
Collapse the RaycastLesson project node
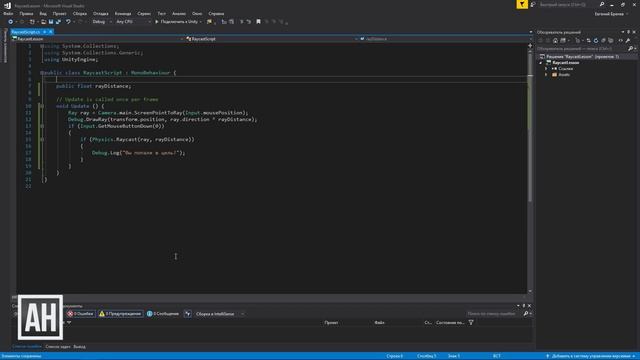click(x=541, y=63)
